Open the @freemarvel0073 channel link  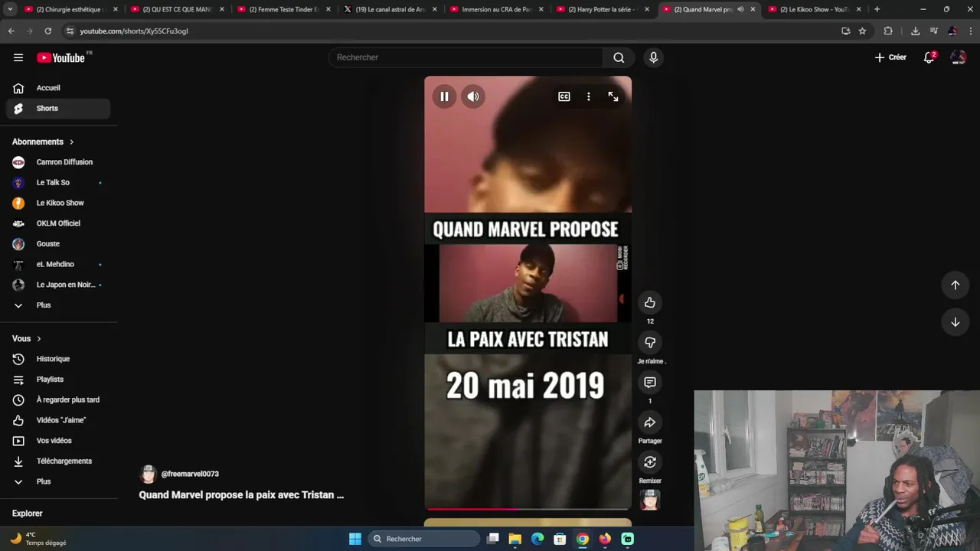[x=190, y=474]
